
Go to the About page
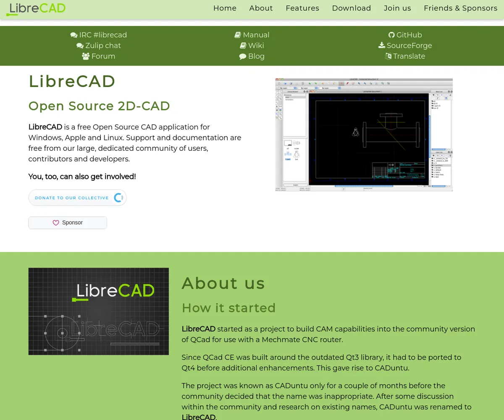coord(261,8)
